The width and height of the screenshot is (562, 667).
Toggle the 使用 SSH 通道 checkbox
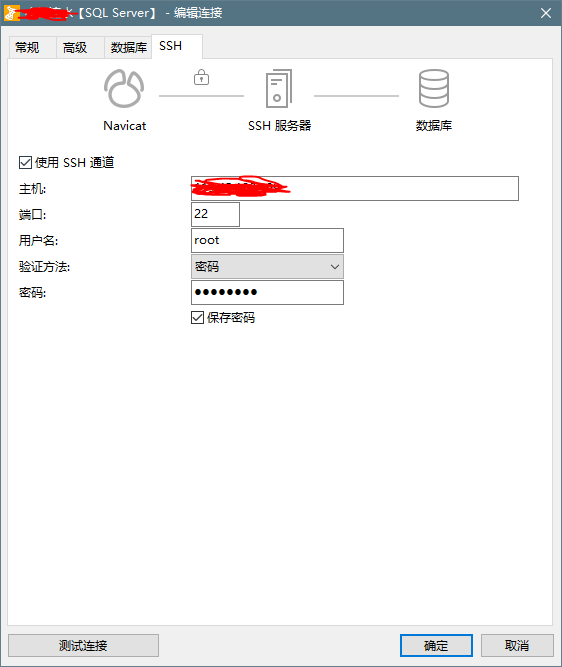click(x=26, y=162)
